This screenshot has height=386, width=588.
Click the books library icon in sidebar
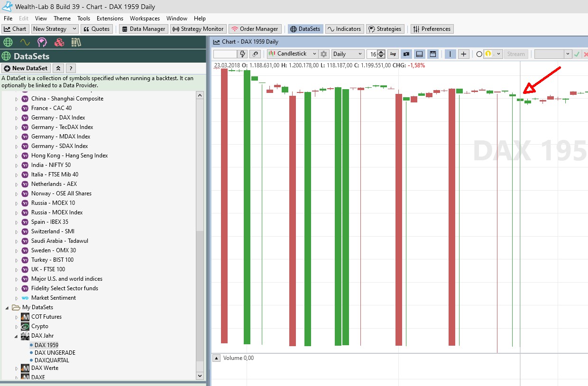pyautogui.click(x=76, y=42)
